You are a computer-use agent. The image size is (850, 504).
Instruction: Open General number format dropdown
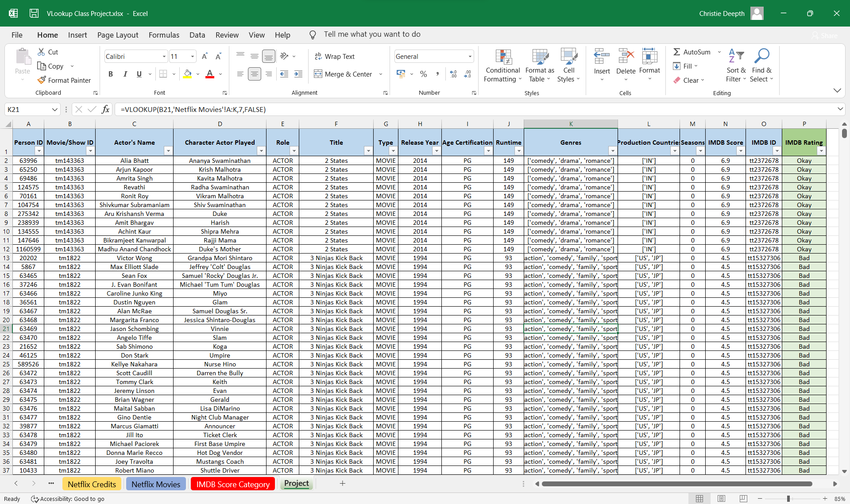(470, 56)
